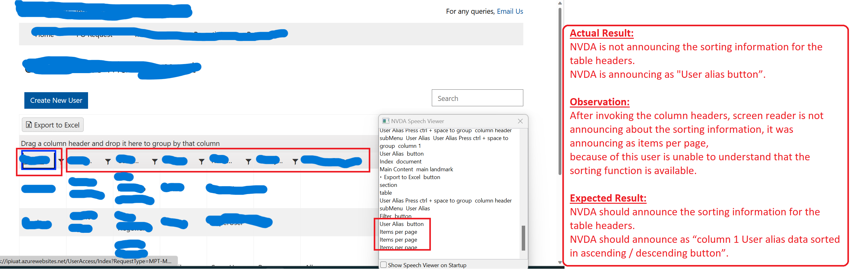Click the Speech Viewer scrollbar thumb

(x=523, y=238)
